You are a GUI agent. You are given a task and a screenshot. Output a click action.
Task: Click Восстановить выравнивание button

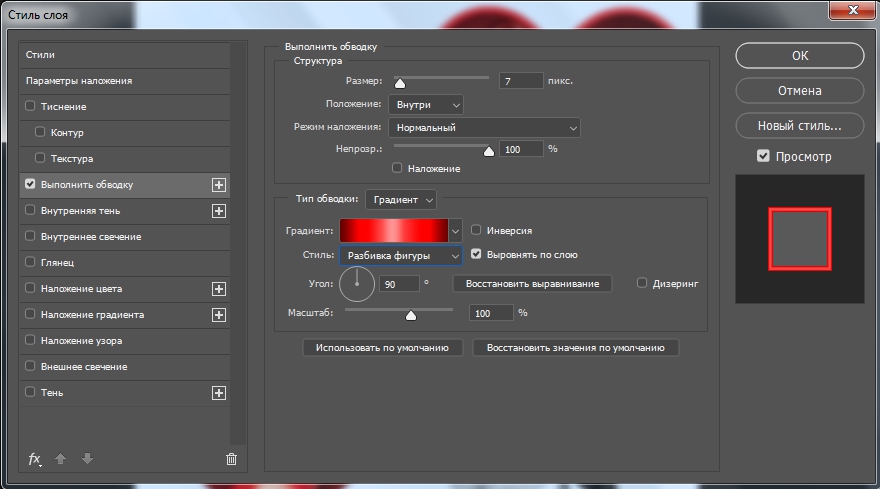(x=532, y=284)
